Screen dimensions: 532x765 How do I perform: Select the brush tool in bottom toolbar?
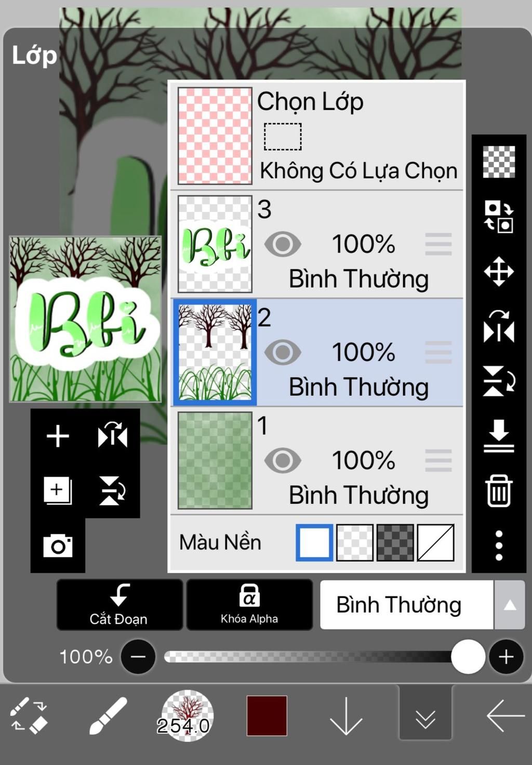click(108, 716)
